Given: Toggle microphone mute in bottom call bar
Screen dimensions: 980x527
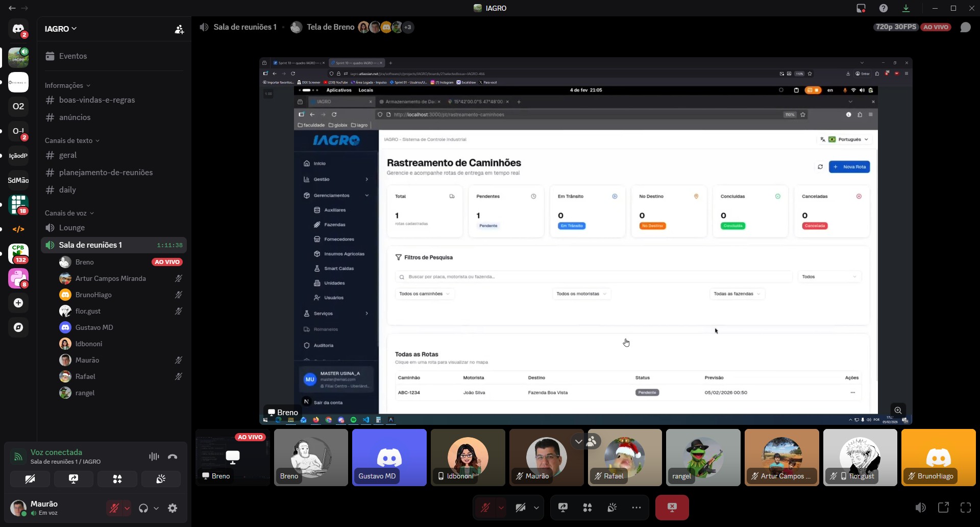Looking at the screenshot, I should pos(485,508).
